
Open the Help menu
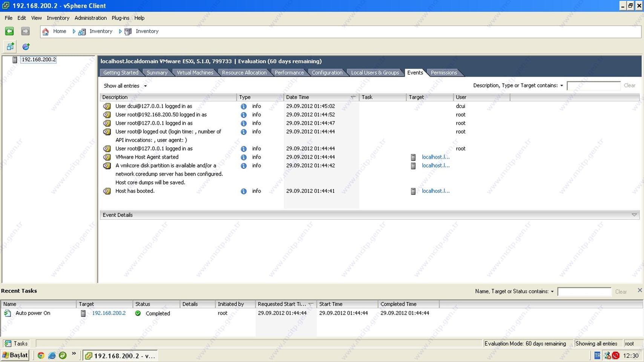pos(140,18)
